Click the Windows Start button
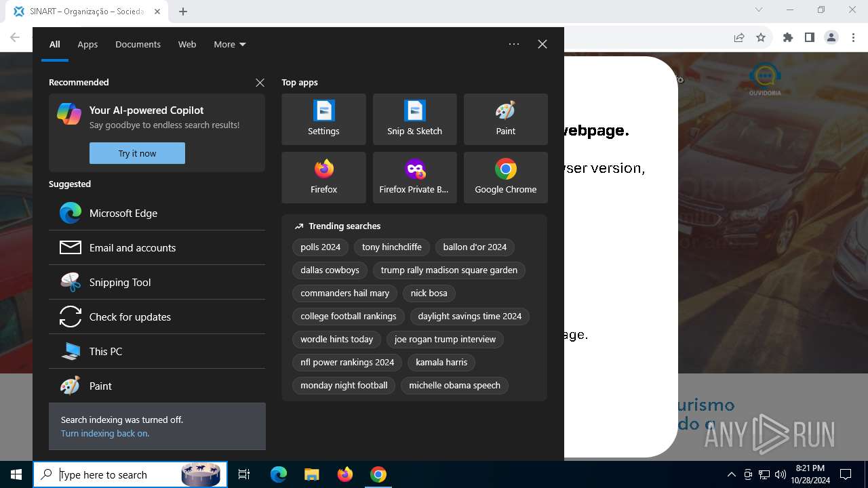The image size is (868, 488). (x=16, y=474)
